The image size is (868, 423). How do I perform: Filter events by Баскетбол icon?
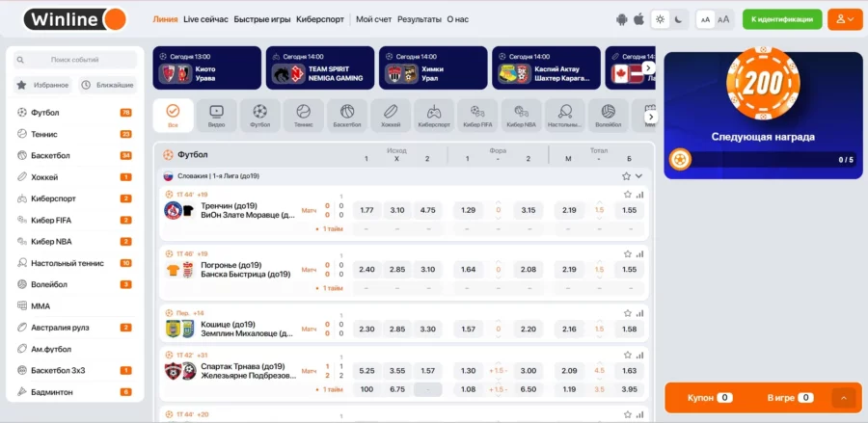click(x=346, y=116)
